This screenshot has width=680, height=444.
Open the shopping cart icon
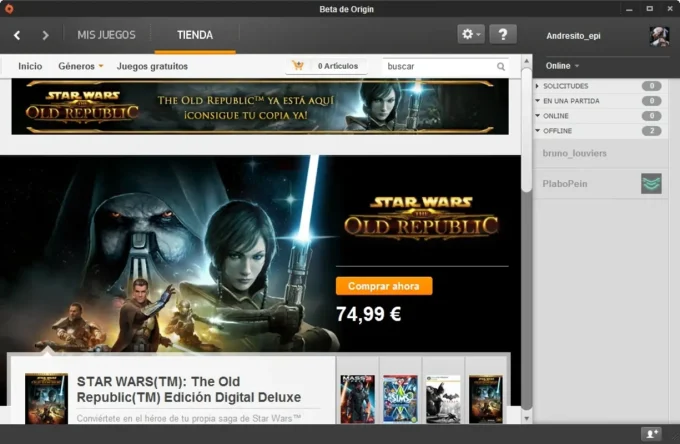[x=297, y=66]
